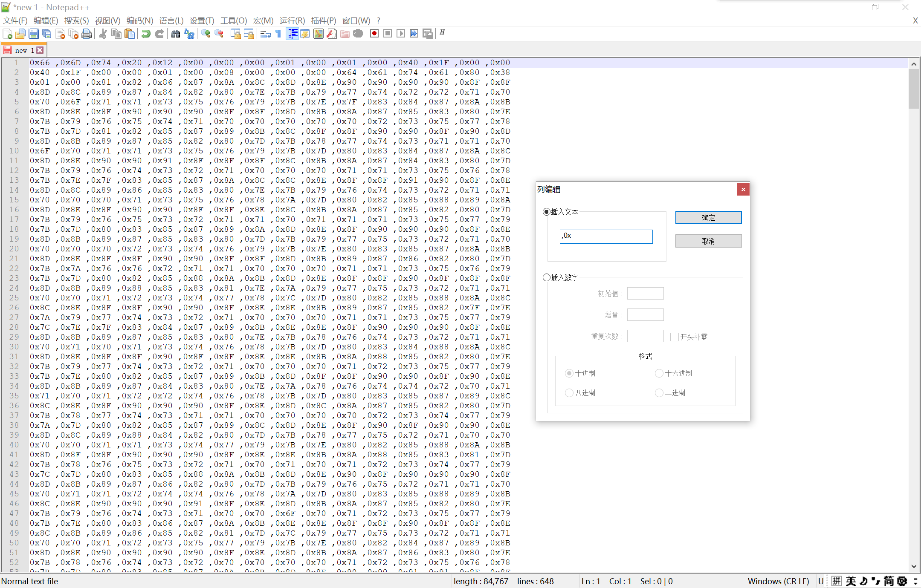Open the 编辑(E) menu

click(46, 20)
